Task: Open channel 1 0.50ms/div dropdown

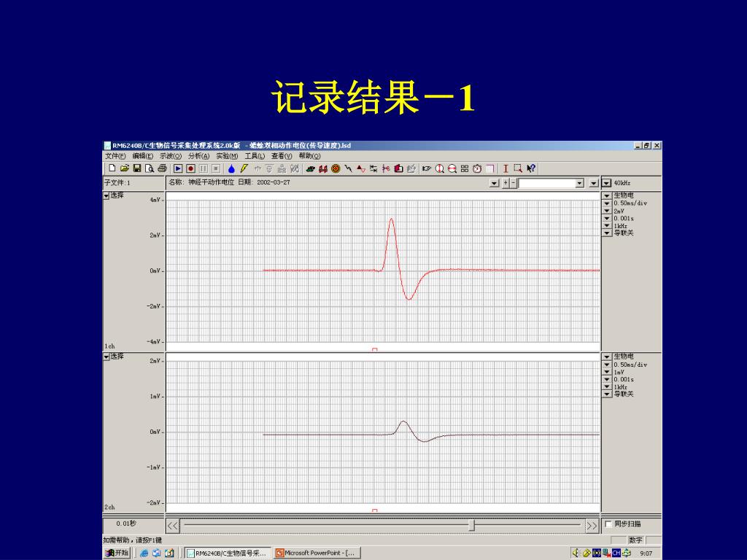Action: tap(606, 203)
